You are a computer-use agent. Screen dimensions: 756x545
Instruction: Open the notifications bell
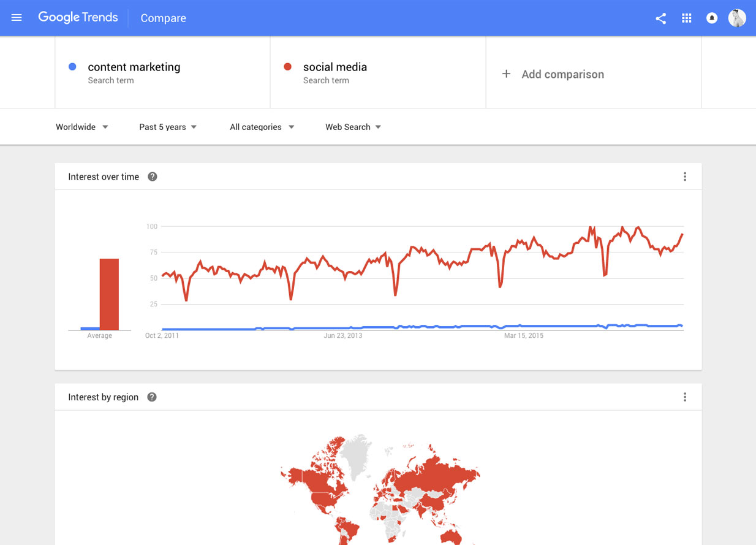click(712, 18)
